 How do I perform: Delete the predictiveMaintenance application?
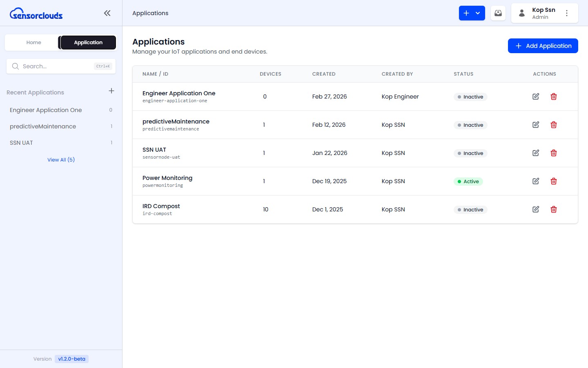point(554,125)
